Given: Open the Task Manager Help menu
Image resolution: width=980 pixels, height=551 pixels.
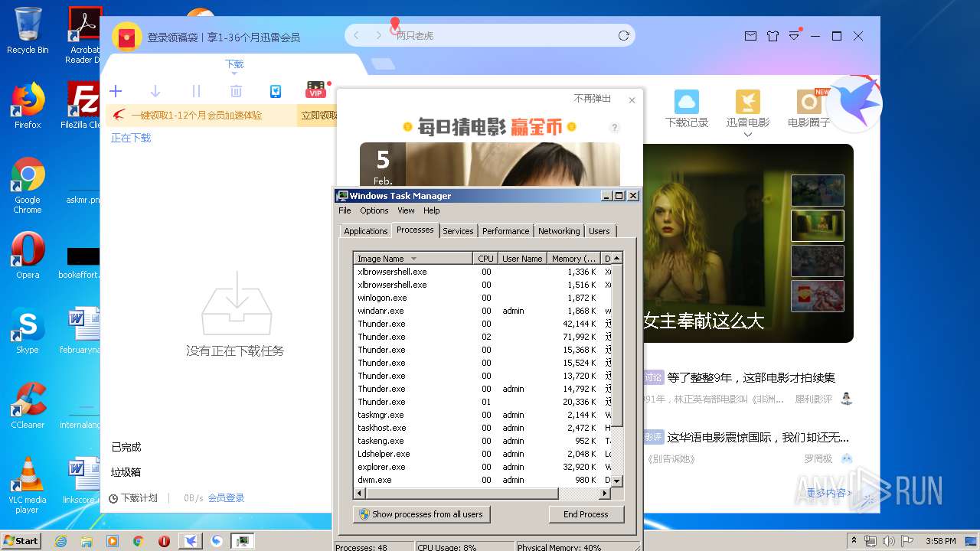Looking at the screenshot, I should pyautogui.click(x=432, y=210).
